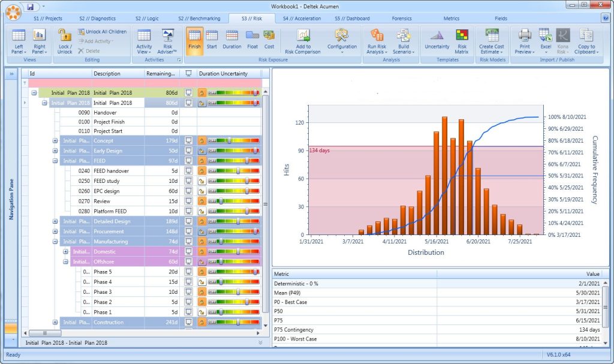Viewport: 614px width, 364px height.
Task: Toggle the lock icon on Phase 4 row
Action: click(201, 282)
